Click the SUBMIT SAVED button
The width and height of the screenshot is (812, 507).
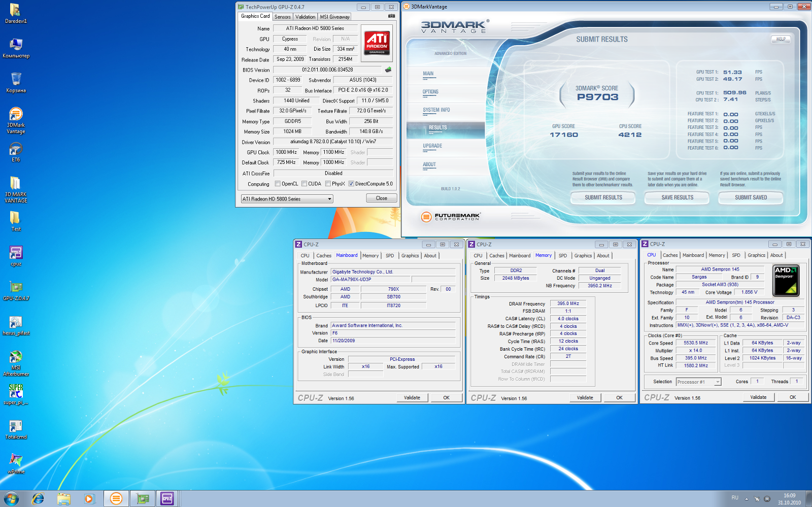click(751, 197)
